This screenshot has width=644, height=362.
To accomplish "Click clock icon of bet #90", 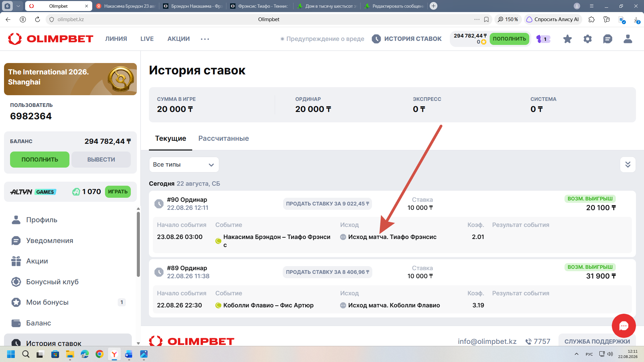I will pyautogui.click(x=159, y=204).
